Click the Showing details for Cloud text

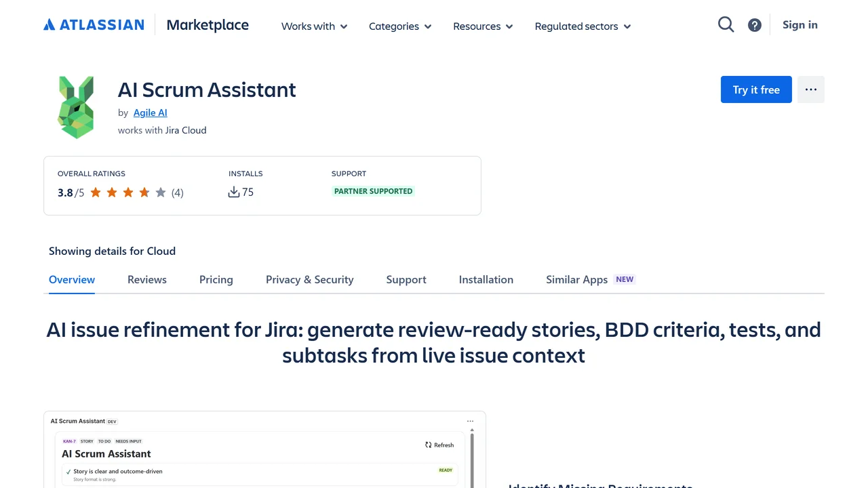point(112,251)
